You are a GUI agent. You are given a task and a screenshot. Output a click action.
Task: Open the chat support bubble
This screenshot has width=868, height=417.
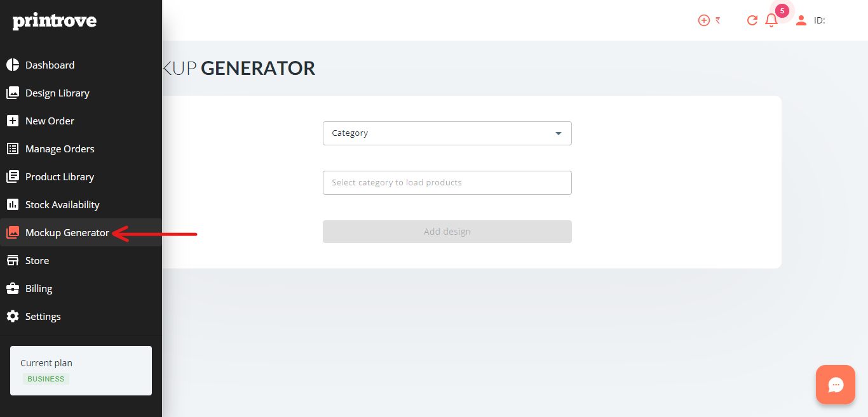pyautogui.click(x=836, y=385)
